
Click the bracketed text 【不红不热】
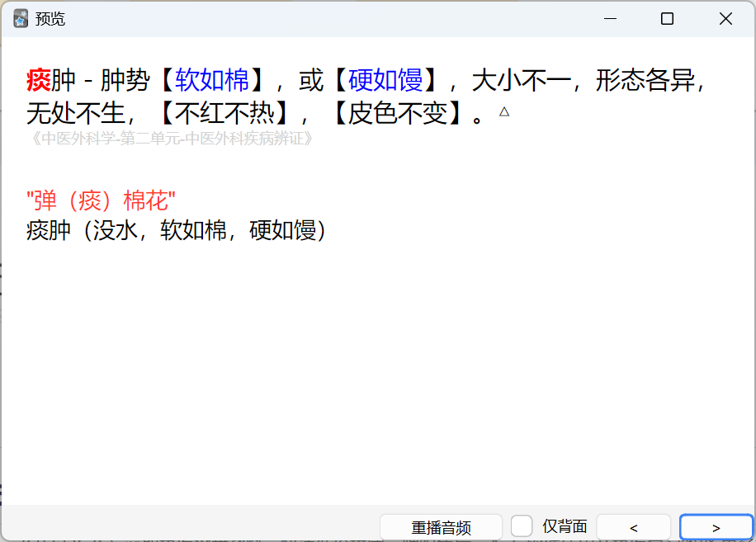pos(224,114)
